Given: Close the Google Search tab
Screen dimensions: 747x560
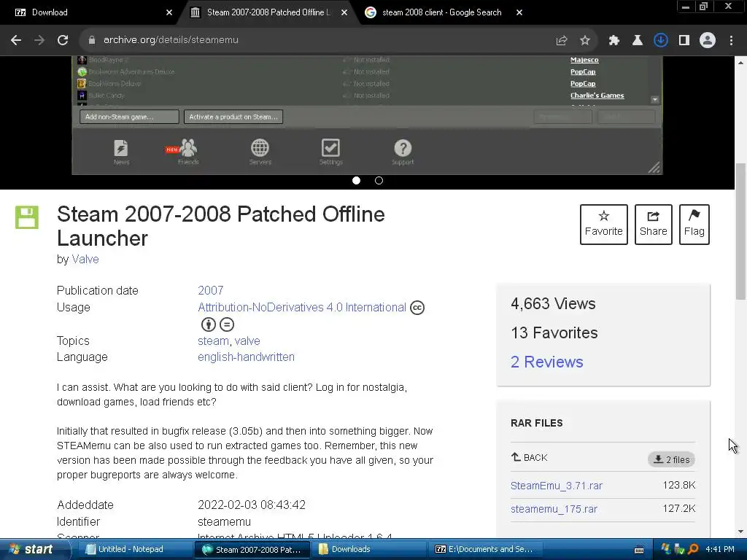Looking at the screenshot, I should click(x=519, y=12).
